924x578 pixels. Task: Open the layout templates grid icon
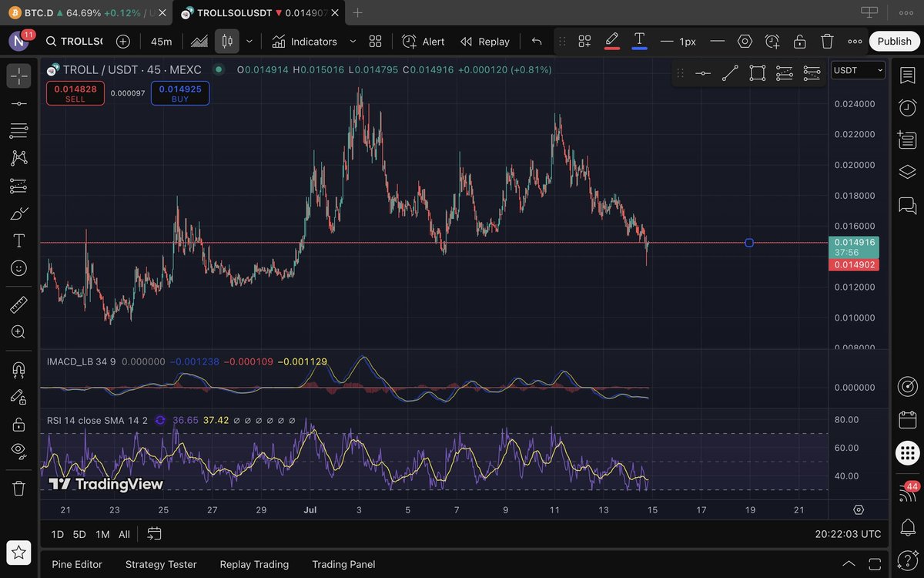(375, 42)
